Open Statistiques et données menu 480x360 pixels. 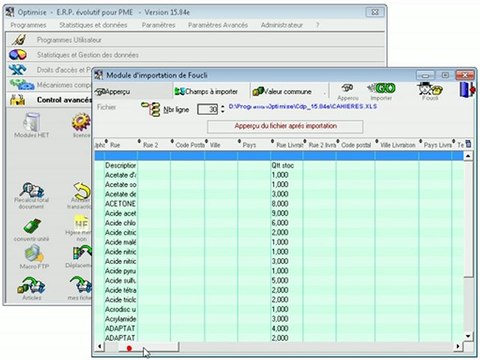93,25
